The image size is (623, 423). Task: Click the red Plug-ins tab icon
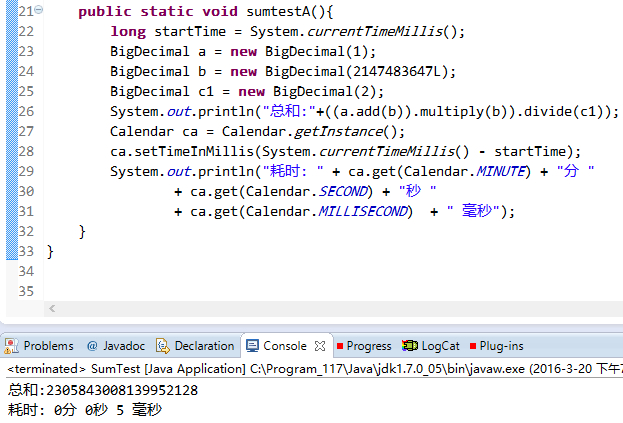tap(473, 346)
